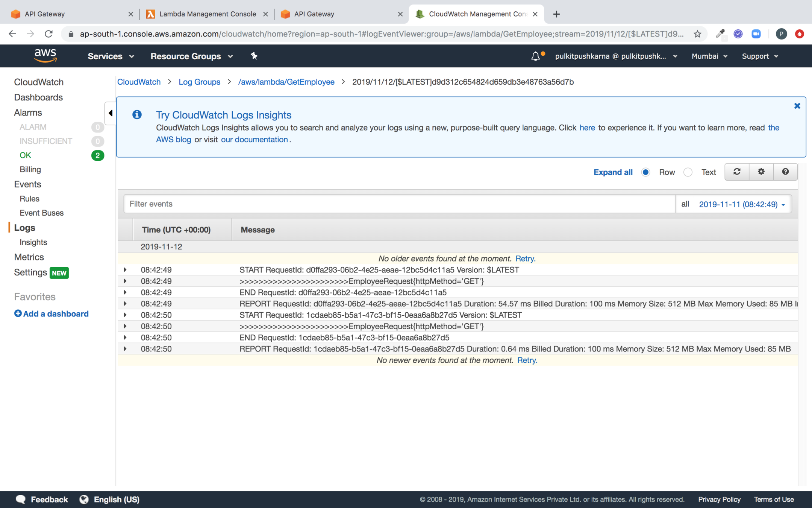812x508 pixels.
Task: Click the AWS logo home icon
Action: [x=45, y=56]
